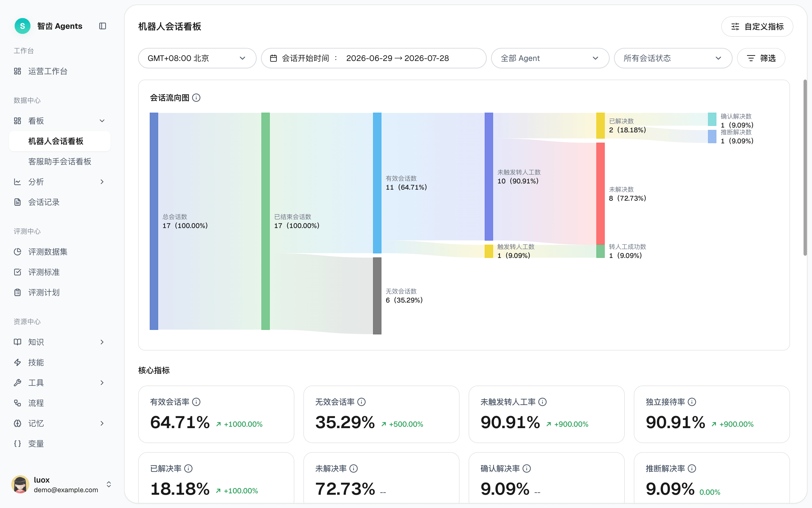Click the 分析 chart icon in sidebar
The image size is (812, 508).
(17, 182)
